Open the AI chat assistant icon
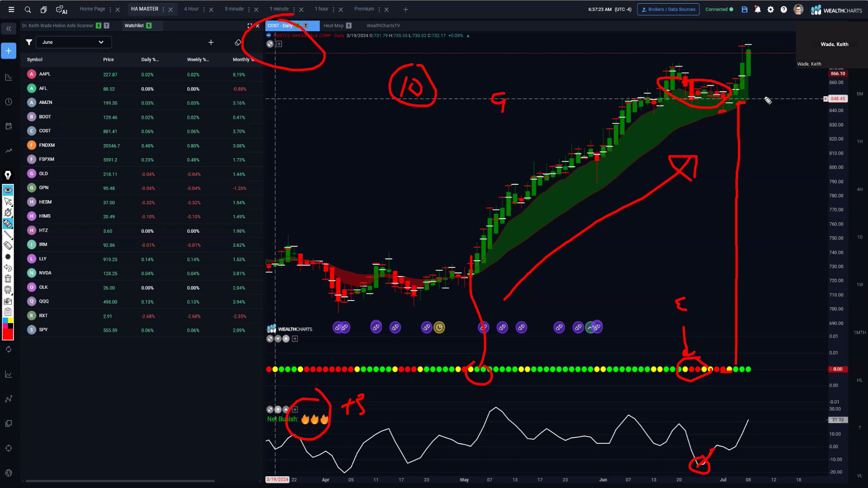This screenshot has width=868, height=488. point(61,9)
